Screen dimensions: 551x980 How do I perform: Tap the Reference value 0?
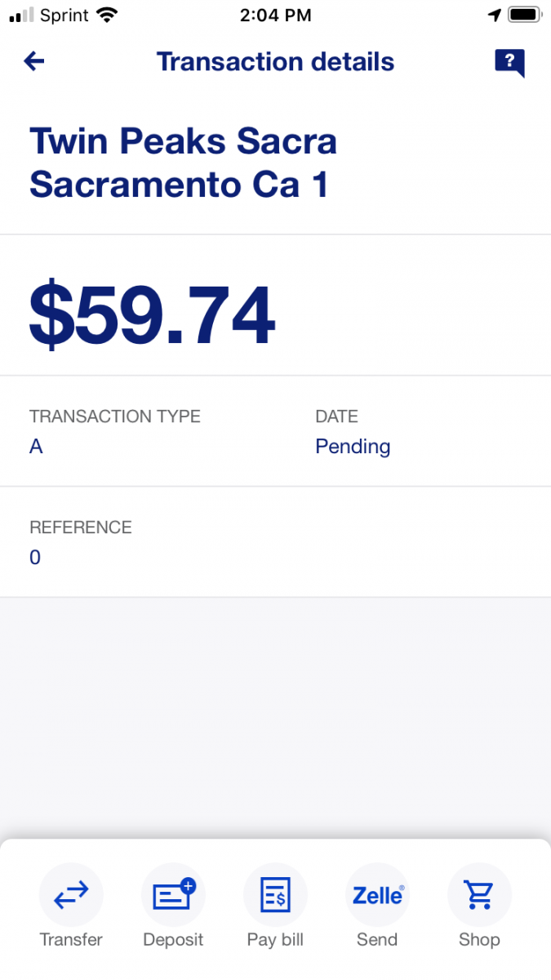[35, 558]
